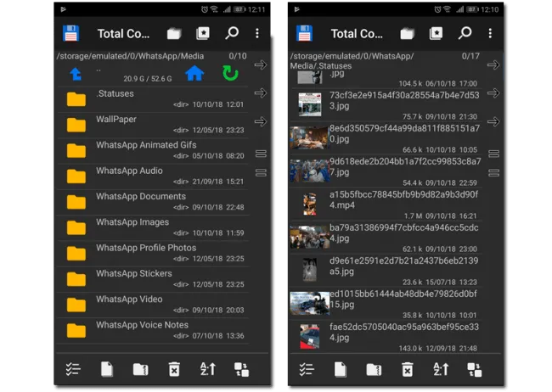
Task: Tap the top arrow button in left phone sidebar
Action: [x=261, y=64]
